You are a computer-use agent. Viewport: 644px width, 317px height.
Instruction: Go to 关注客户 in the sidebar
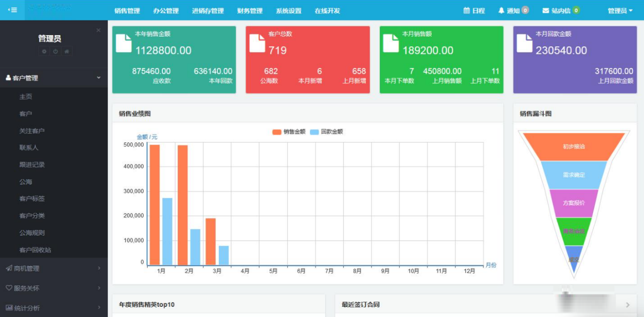[x=32, y=131]
